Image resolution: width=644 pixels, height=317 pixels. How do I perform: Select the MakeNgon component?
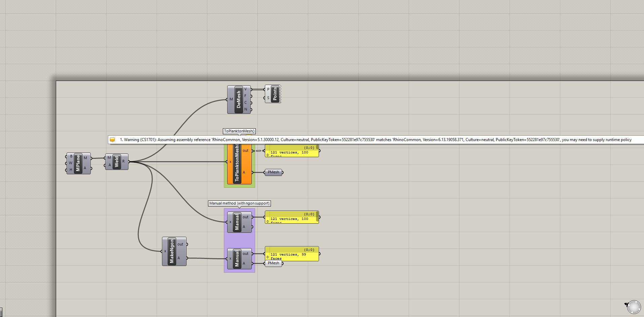172,252
